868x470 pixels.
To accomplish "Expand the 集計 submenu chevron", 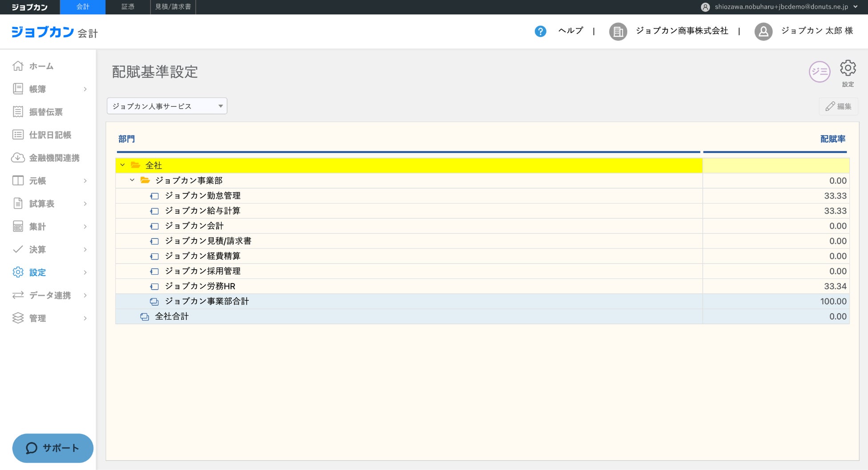I will coord(85,227).
